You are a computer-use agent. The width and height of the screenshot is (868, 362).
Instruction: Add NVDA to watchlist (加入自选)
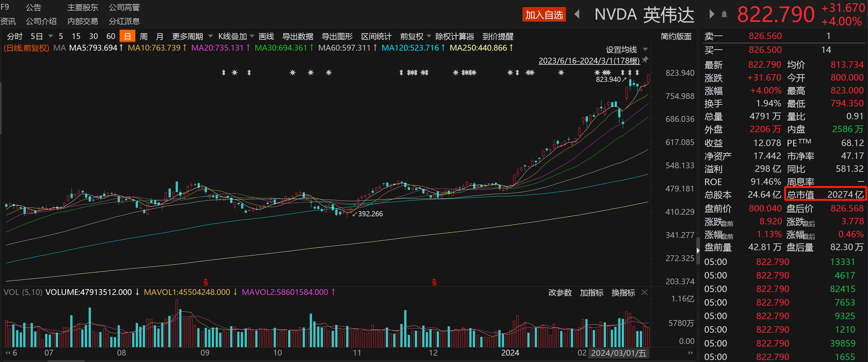tap(544, 15)
